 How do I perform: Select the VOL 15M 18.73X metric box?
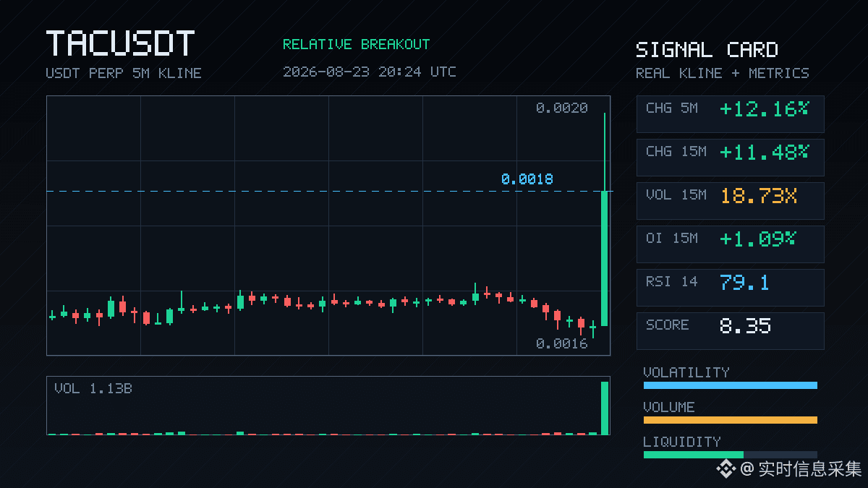coord(730,201)
